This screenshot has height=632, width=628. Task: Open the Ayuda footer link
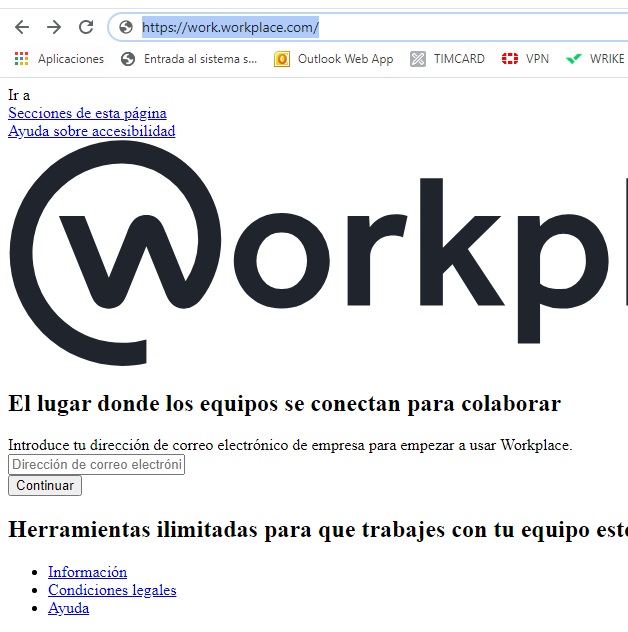(69, 608)
